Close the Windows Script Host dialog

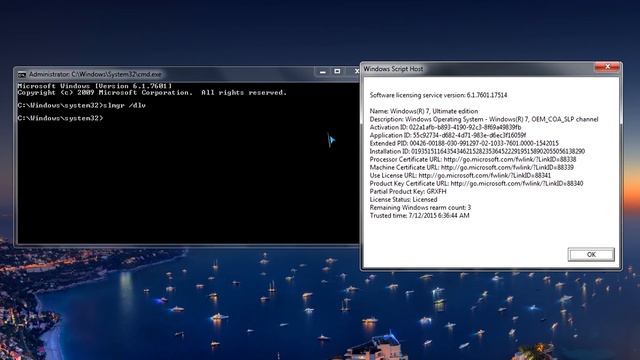click(x=607, y=67)
